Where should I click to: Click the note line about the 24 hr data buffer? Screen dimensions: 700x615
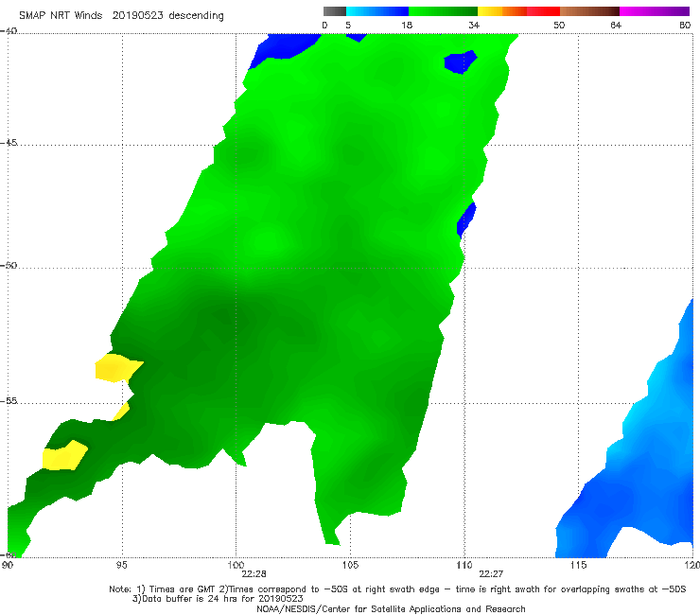(x=218, y=599)
